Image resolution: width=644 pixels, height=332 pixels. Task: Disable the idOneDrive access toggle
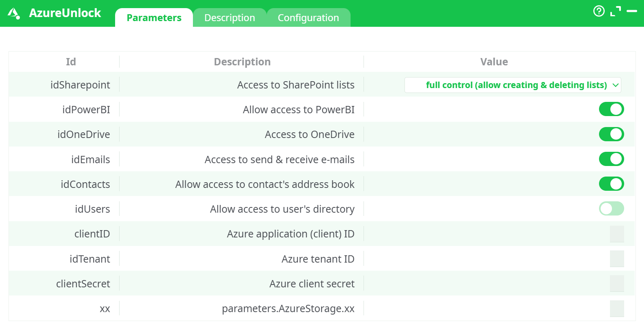(x=611, y=134)
